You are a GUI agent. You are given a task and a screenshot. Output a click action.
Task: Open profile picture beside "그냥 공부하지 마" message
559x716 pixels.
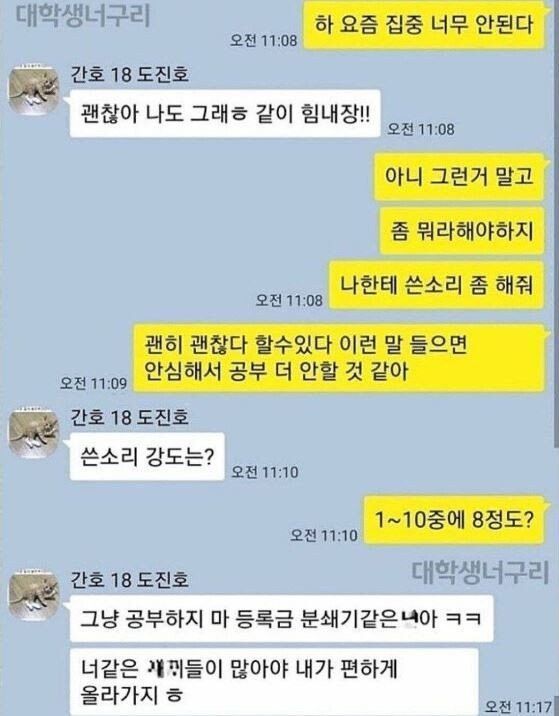point(35,595)
